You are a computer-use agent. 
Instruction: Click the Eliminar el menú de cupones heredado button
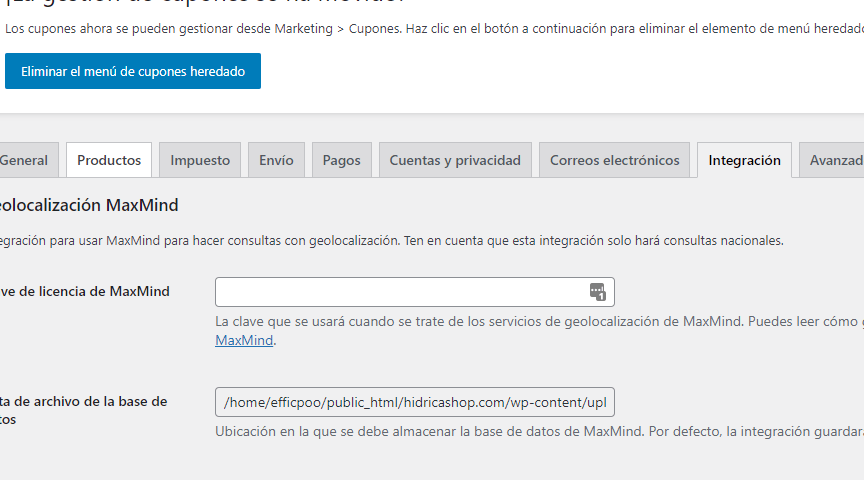tap(133, 71)
